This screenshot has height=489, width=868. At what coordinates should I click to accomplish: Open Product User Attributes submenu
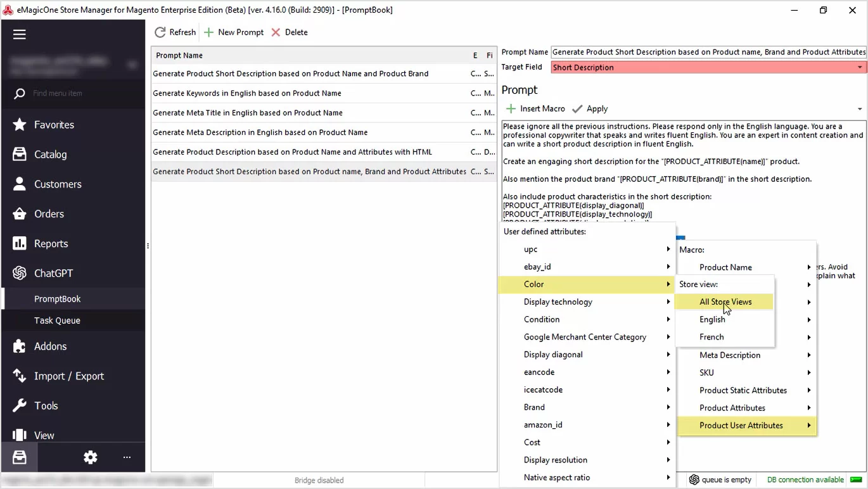coord(746,426)
